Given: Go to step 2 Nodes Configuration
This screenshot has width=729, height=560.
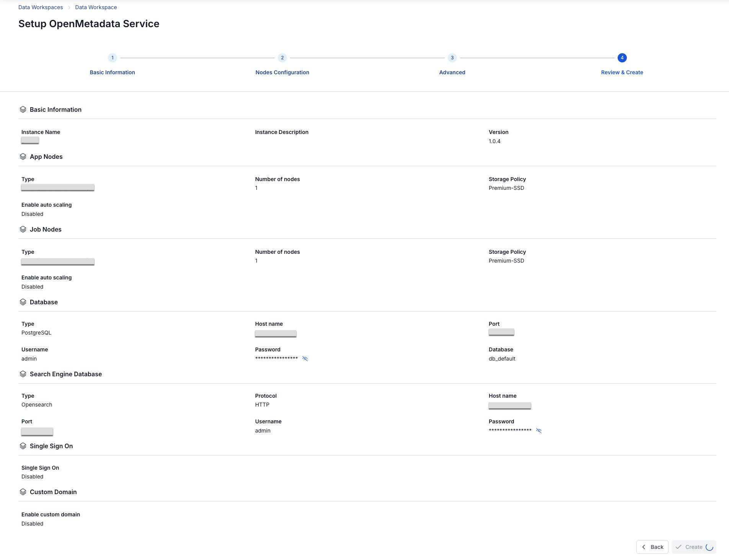Looking at the screenshot, I should coord(282,58).
